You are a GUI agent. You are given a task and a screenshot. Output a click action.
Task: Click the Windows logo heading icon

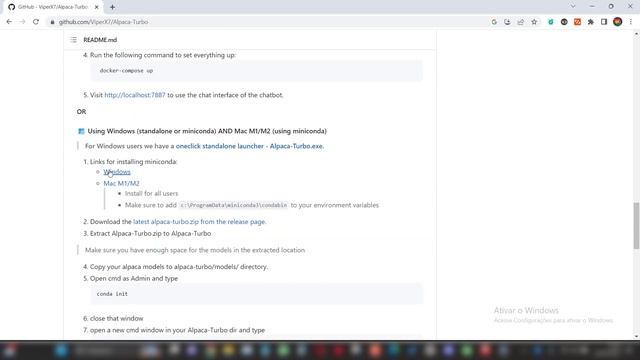click(x=81, y=131)
